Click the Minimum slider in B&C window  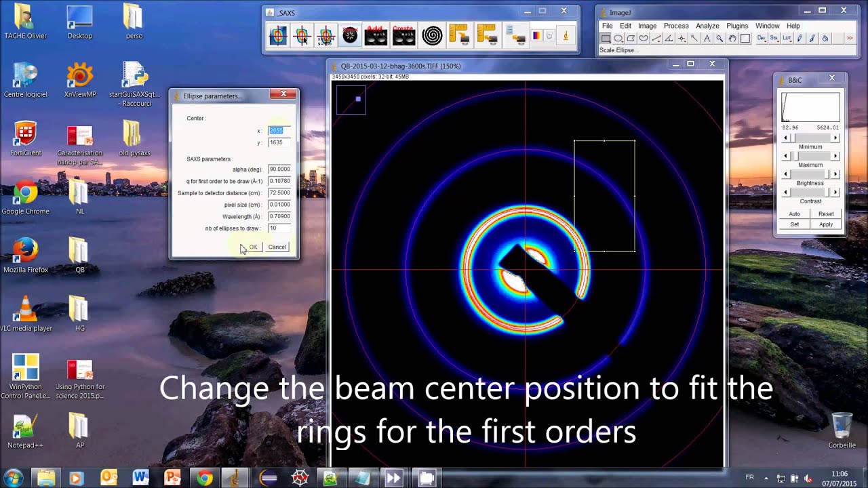810,138
